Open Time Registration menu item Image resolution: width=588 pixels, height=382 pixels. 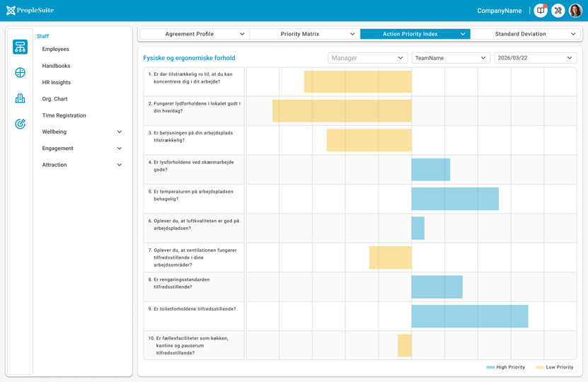[64, 115]
